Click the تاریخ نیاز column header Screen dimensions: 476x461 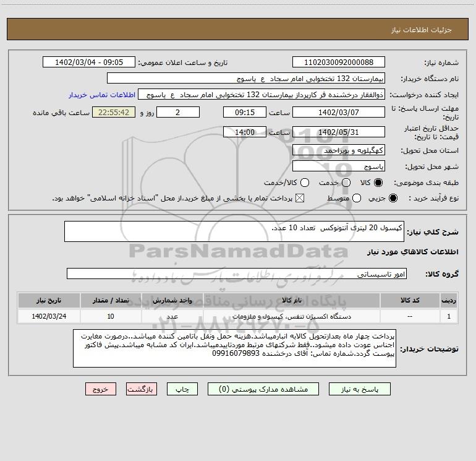49,300
